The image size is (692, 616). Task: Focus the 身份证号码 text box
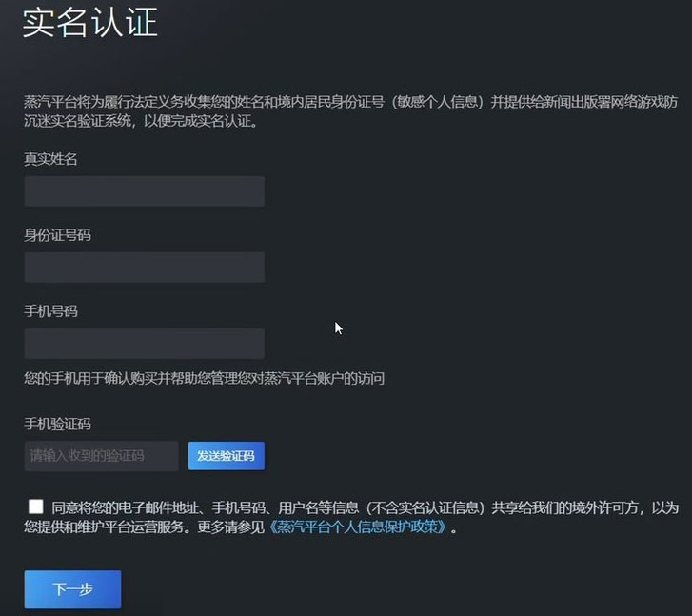coord(145,268)
